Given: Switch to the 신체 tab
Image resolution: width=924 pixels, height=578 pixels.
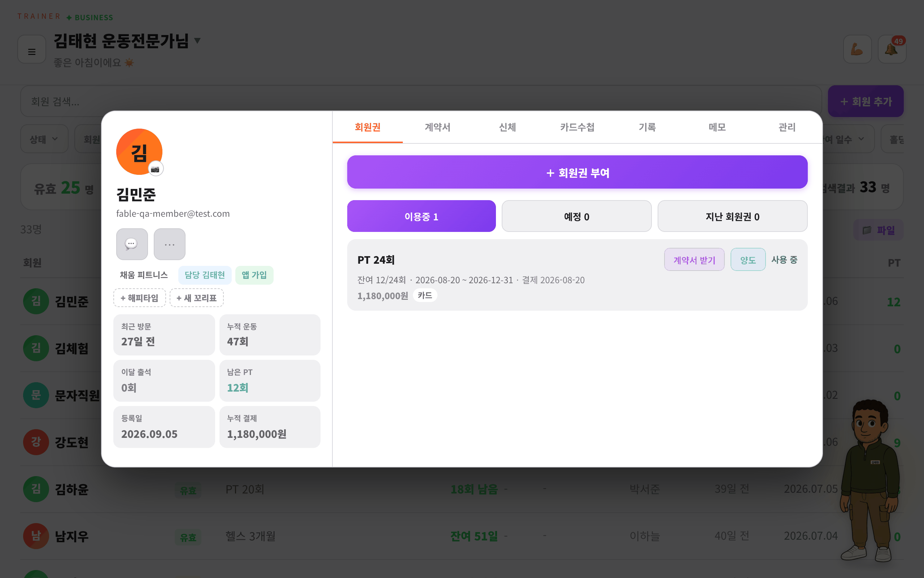Looking at the screenshot, I should [507, 127].
